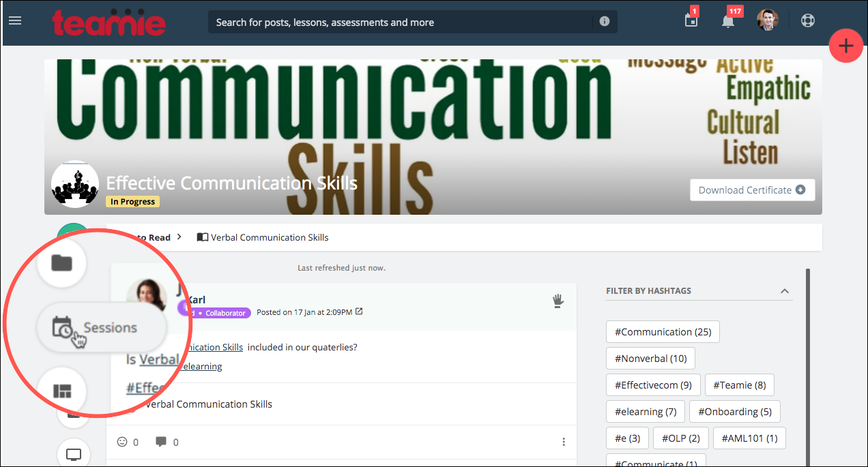868x467 pixels.
Task: Open the Sessions sidebar item
Action: tap(102, 328)
